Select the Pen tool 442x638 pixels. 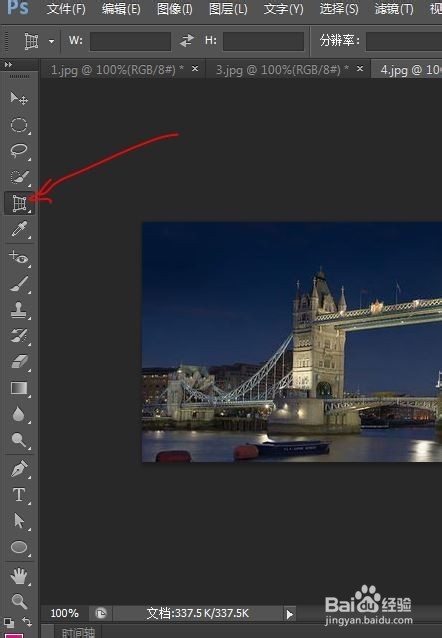pos(19,469)
